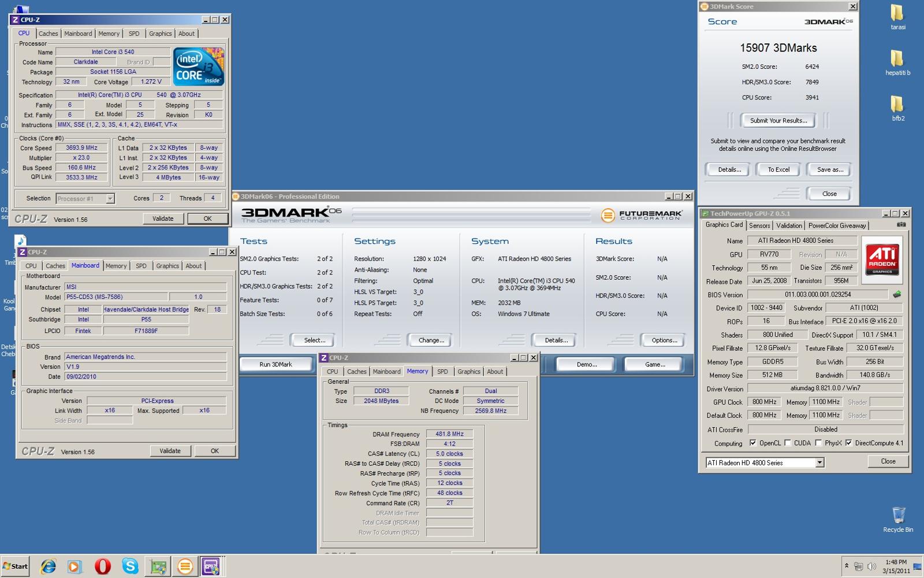
Task: Click the Details button under System
Action: point(556,340)
